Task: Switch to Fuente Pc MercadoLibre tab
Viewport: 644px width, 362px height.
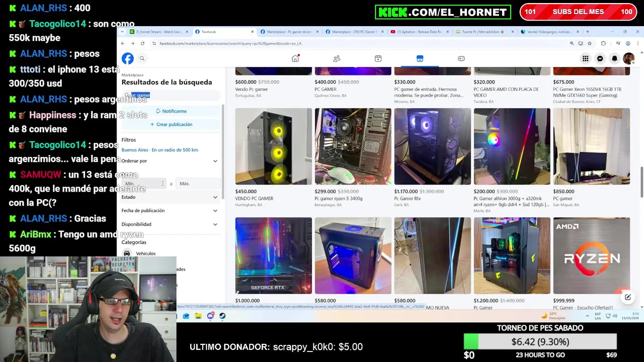Action: click(x=485, y=32)
